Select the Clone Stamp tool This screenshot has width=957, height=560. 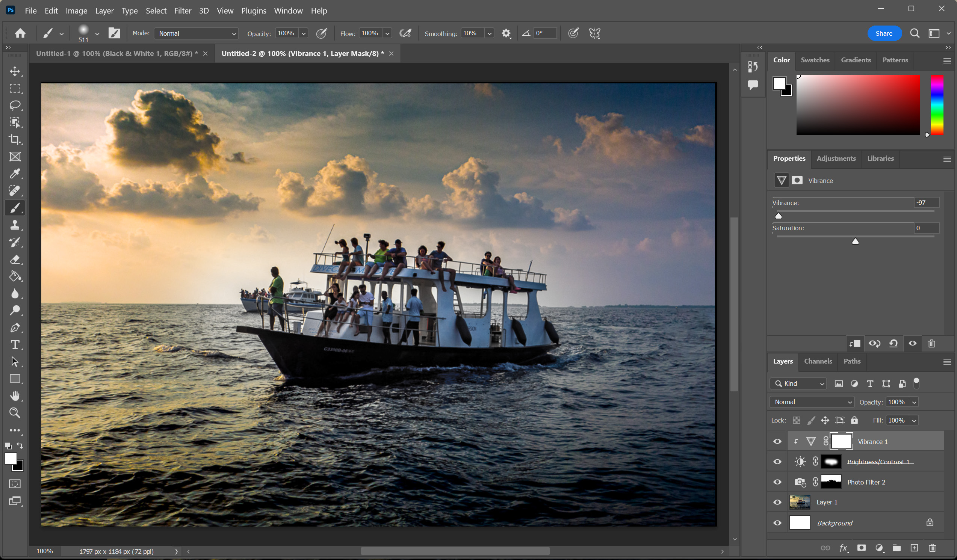[15, 225]
